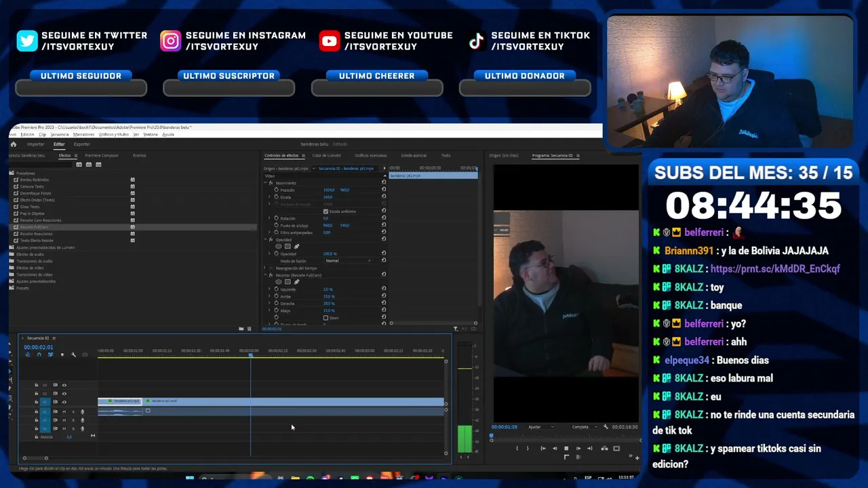The image size is (868, 488).
Task: Enable the Zoom checkbox under Recortar
Action: [x=325, y=318]
